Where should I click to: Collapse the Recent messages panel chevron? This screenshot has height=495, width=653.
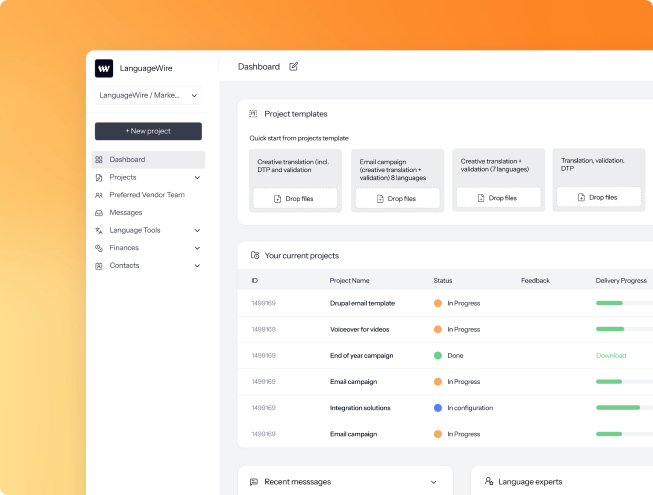tap(434, 482)
